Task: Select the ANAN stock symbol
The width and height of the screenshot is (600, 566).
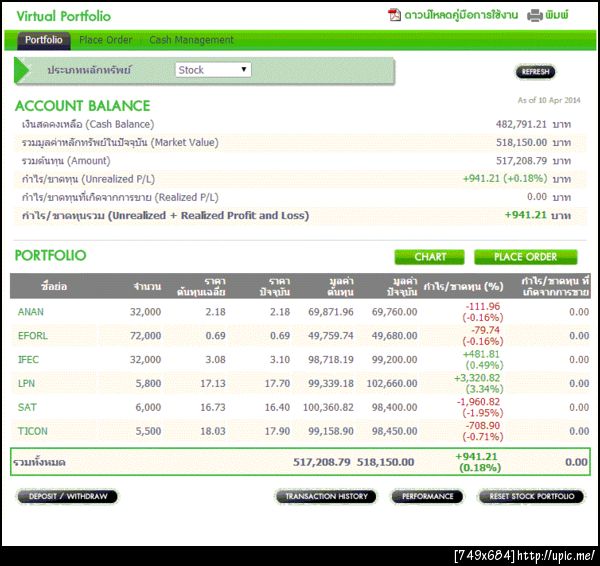Action: coord(31,312)
